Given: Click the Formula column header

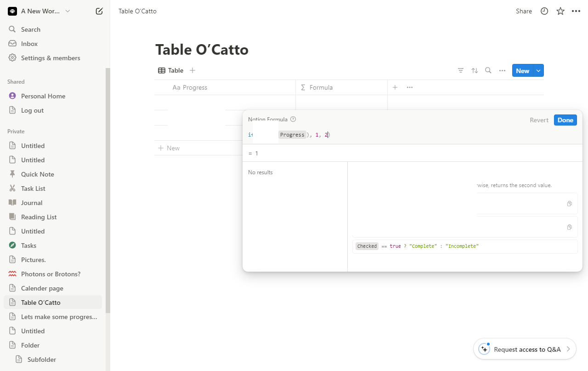Looking at the screenshot, I should point(342,87).
